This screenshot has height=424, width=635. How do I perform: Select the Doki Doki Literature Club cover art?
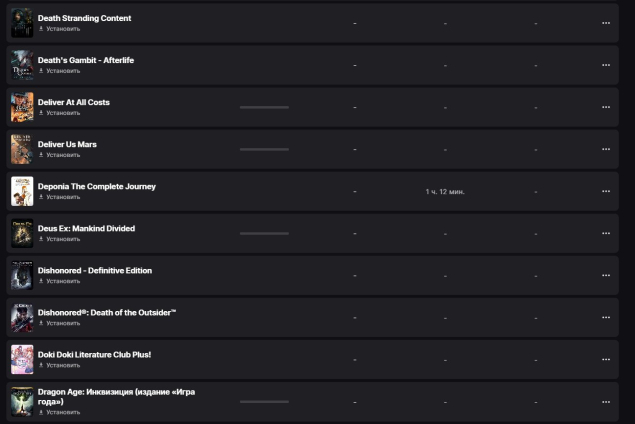[x=22, y=360]
